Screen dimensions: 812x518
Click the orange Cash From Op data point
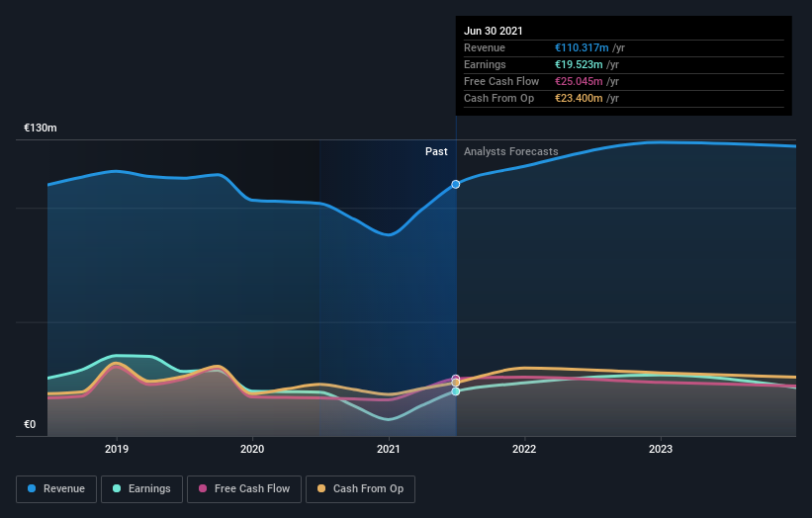[x=456, y=383]
